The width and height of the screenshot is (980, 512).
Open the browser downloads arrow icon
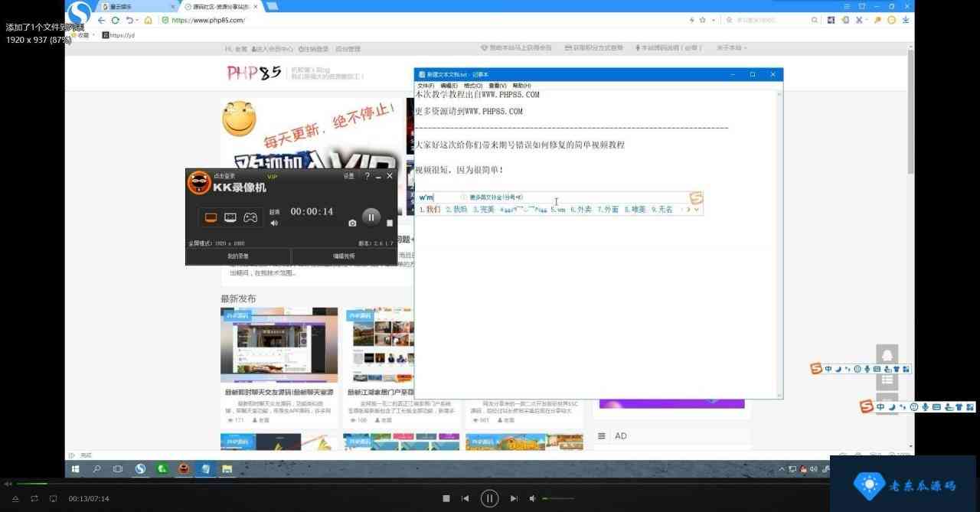tap(906, 20)
